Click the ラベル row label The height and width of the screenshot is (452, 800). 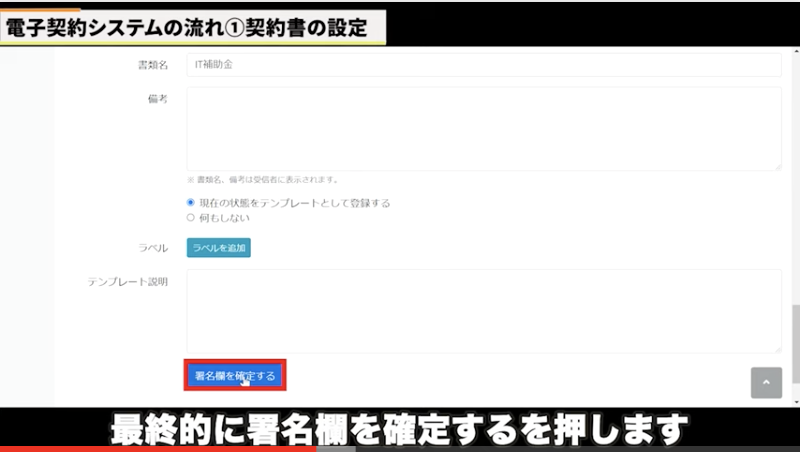[152, 248]
